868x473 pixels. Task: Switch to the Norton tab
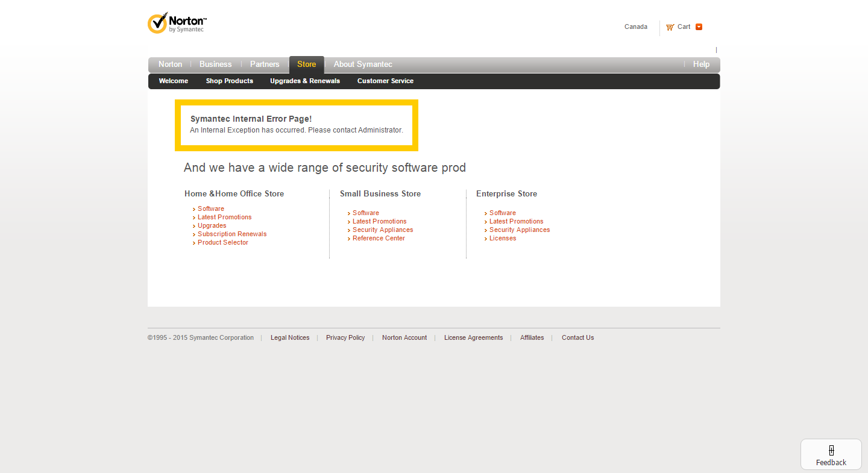170,64
